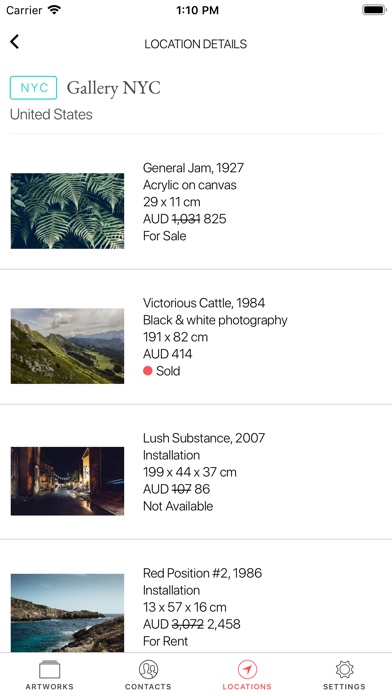Select Victorious Cattle, 1984 title
The width and height of the screenshot is (392, 696).
[x=204, y=303]
